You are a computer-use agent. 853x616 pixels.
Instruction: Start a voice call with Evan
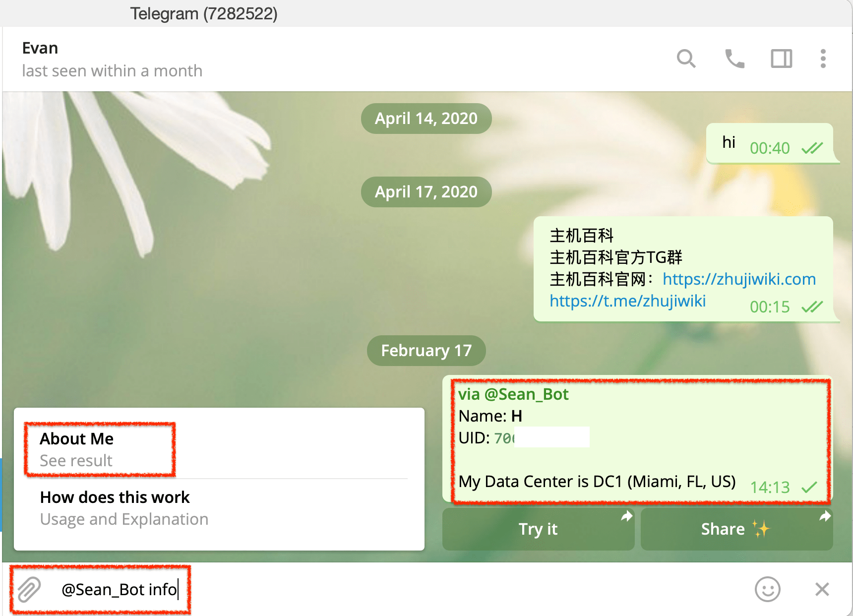coord(734,59)
